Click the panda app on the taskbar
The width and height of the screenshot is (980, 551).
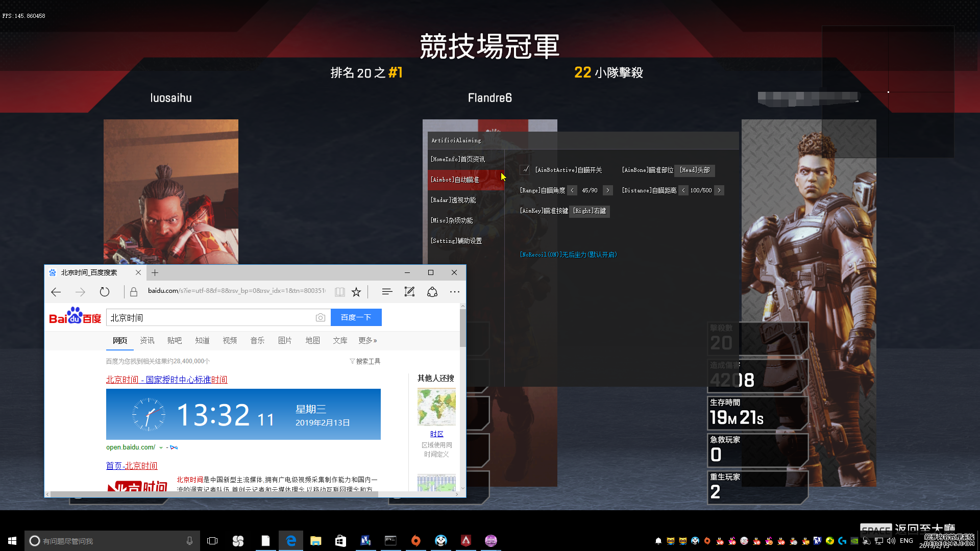pyautogui.click(x=441, y=541)
